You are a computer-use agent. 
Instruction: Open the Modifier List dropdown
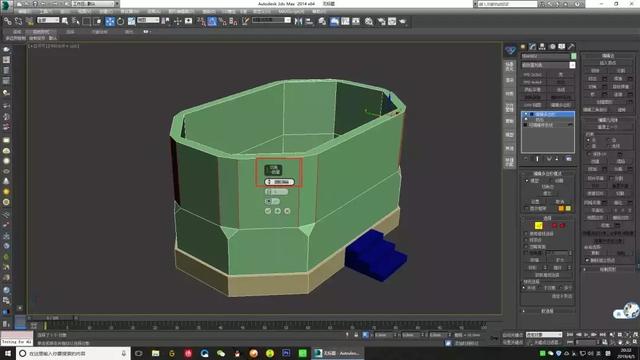(x=548, y=65)
